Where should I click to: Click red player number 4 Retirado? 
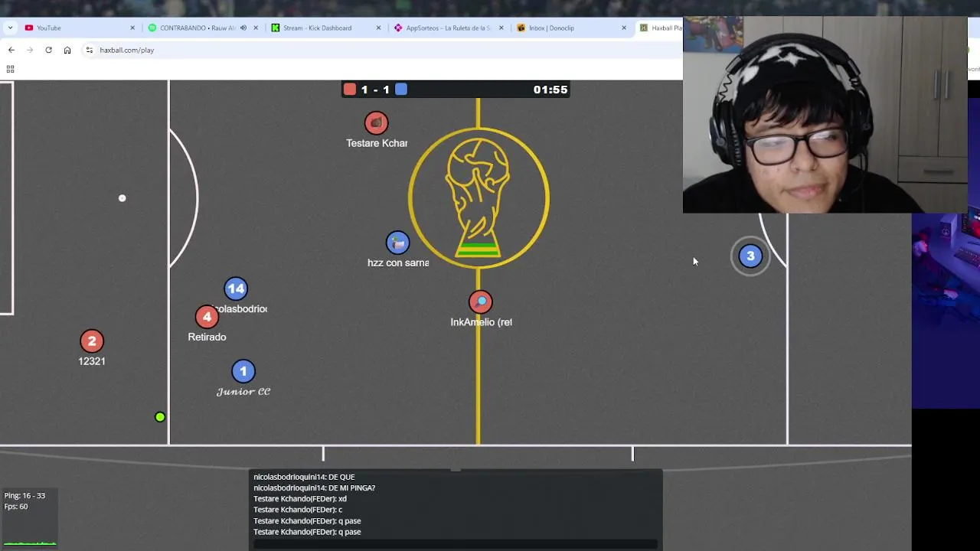coord(207,317)
